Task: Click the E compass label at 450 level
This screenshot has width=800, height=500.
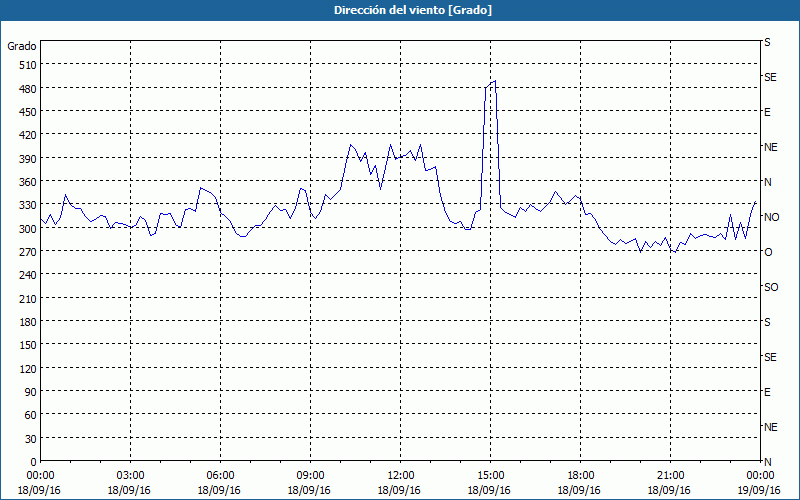Action: pos(767,112)
